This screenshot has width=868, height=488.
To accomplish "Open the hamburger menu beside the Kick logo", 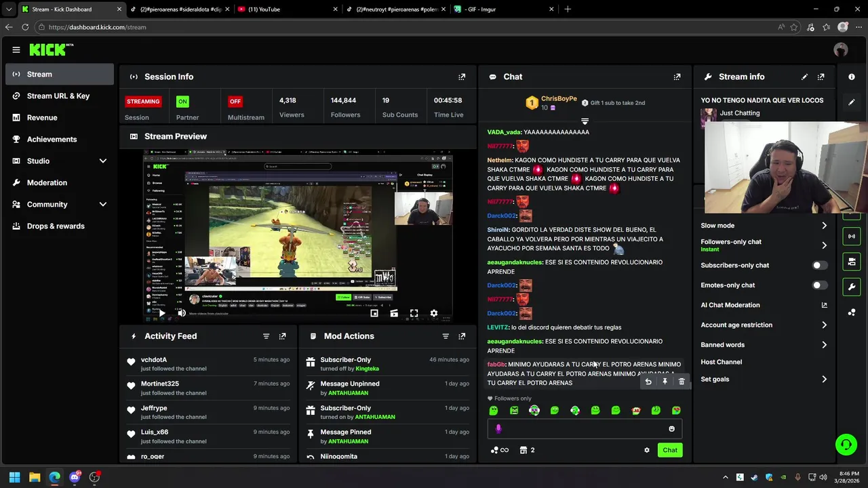I will 16,49.
